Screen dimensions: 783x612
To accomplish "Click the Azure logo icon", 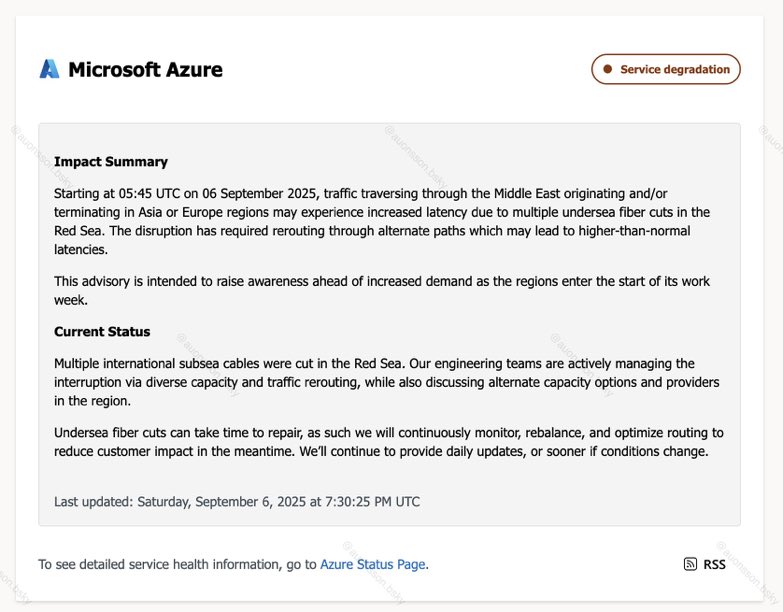I will [49, 69].
